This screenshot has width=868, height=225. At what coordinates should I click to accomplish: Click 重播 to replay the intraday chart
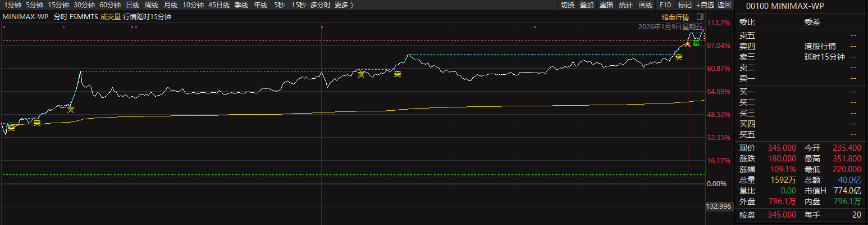click(x=606, y=5)
